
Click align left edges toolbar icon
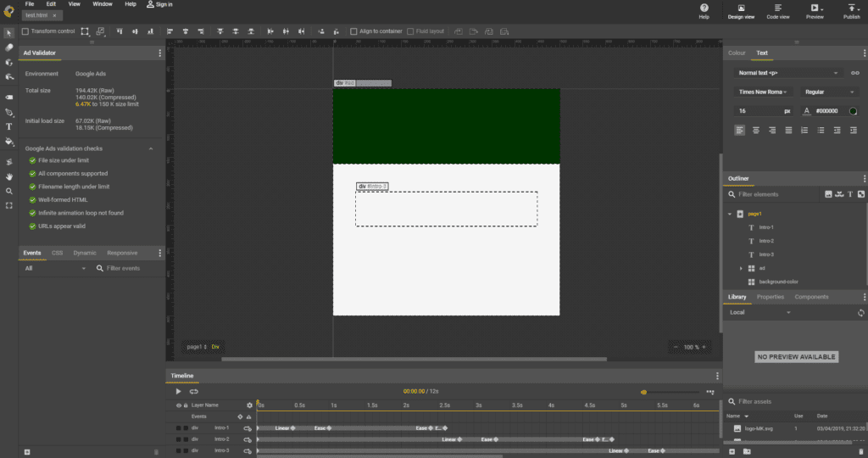pos(170,31)
